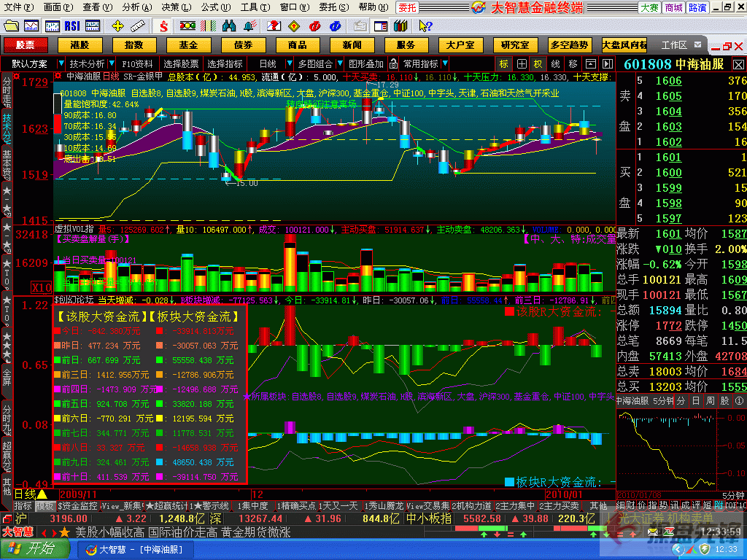Image resolution: width=747 pixels, height=560 pixels.
Task: Open the alarm bell alert icon
Action: [x=249, y=26]
